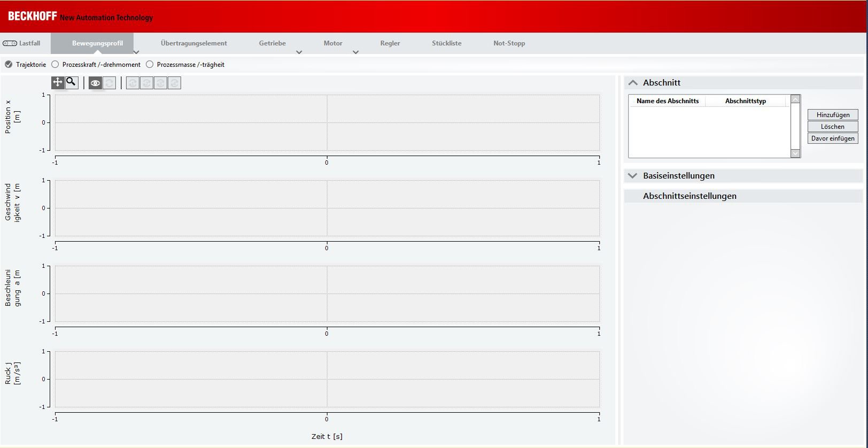The width and height of the screenshot is (868, 448).
Task: Select the pan/move tool in chart toolbar
Action: click(58, 82)
